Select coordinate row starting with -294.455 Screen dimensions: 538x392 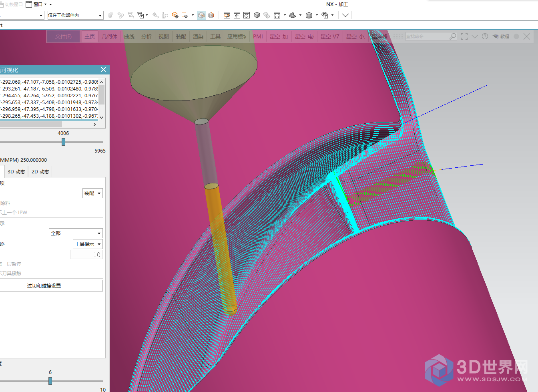pos(49,96)
